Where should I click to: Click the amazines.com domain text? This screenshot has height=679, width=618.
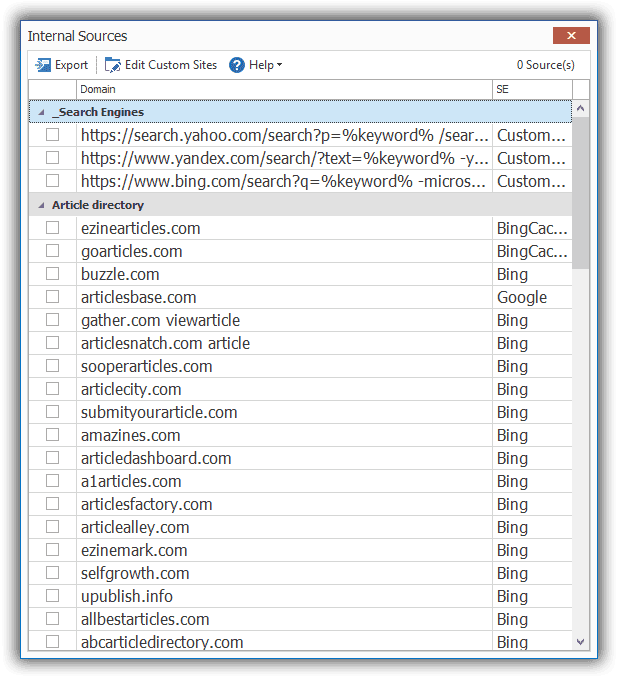(130, 435)
